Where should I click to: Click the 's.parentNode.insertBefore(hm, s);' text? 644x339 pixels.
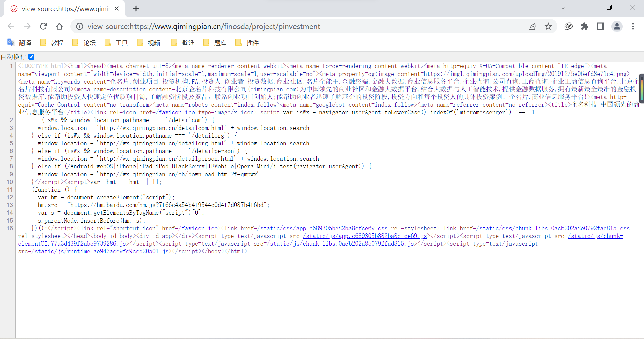[x=91, y=221]
